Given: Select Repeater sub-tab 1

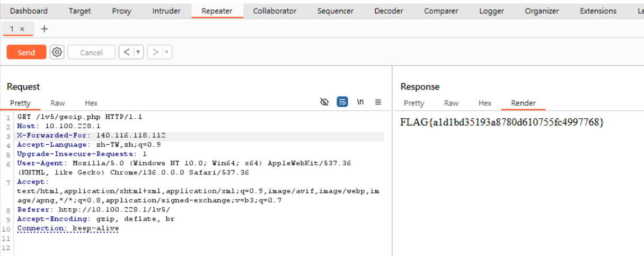Looking at the screenshot, I should [x=12, y=29].
